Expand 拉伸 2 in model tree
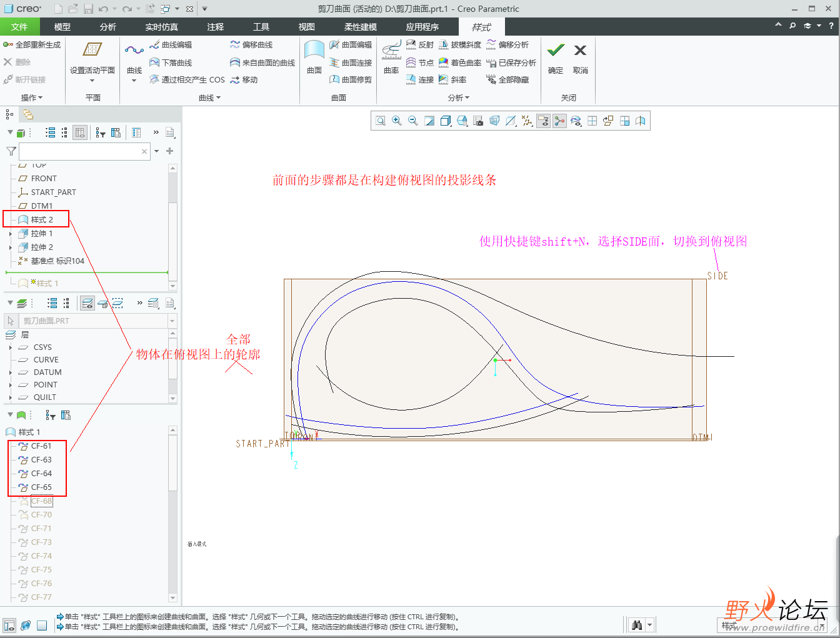The height and width of the screenshot is (638, 840). tap(11, 247)
